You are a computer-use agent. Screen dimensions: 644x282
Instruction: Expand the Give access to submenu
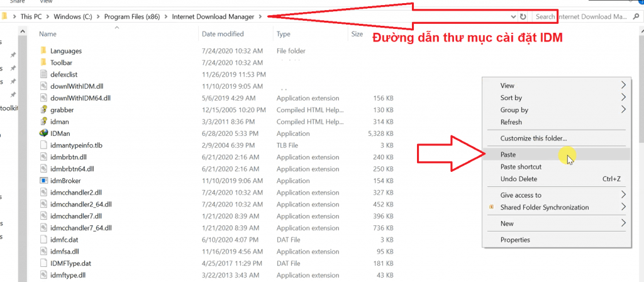(x=623, y=195)
